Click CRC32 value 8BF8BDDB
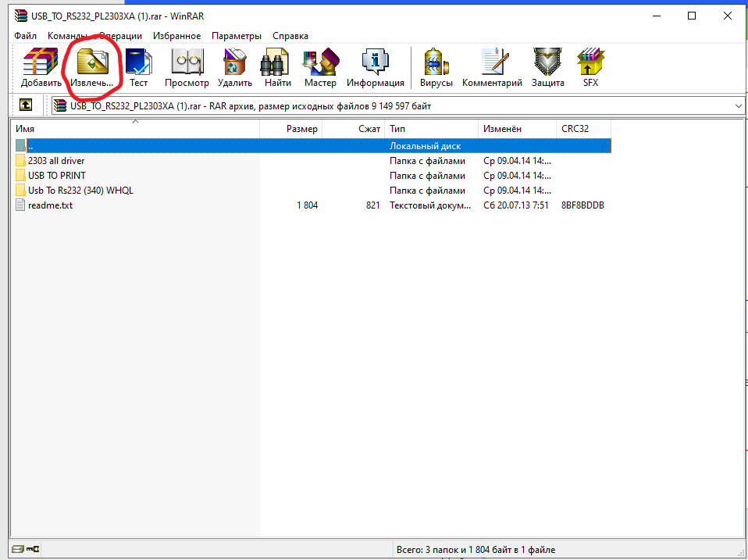 click(583, 205)
